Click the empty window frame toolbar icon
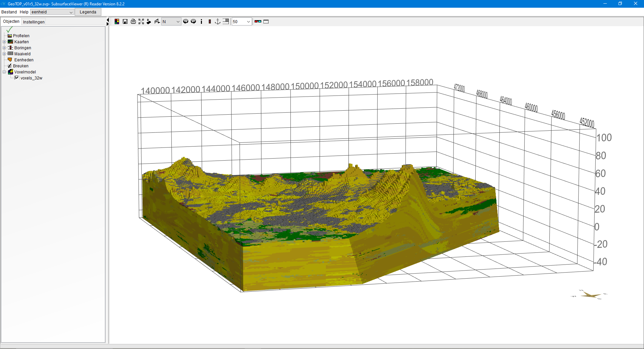Image resolution: width=644 pixels, height=349 pixels. (266, 21)
